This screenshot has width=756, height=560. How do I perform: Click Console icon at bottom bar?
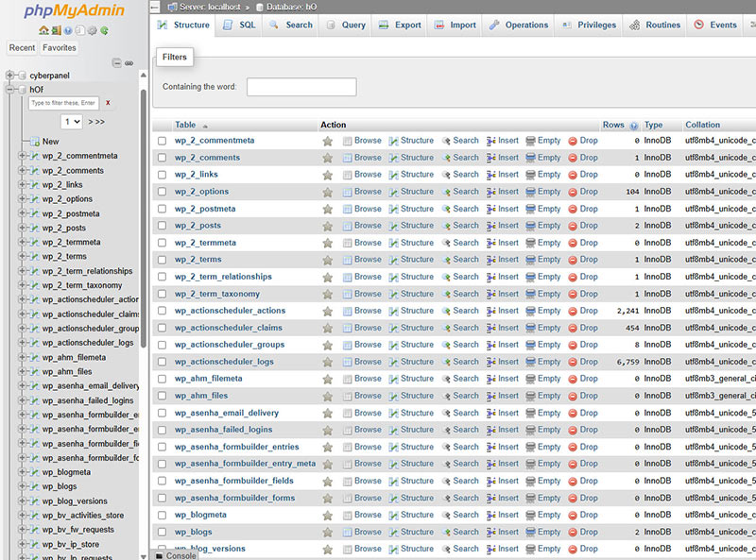(x=159, y=555)
